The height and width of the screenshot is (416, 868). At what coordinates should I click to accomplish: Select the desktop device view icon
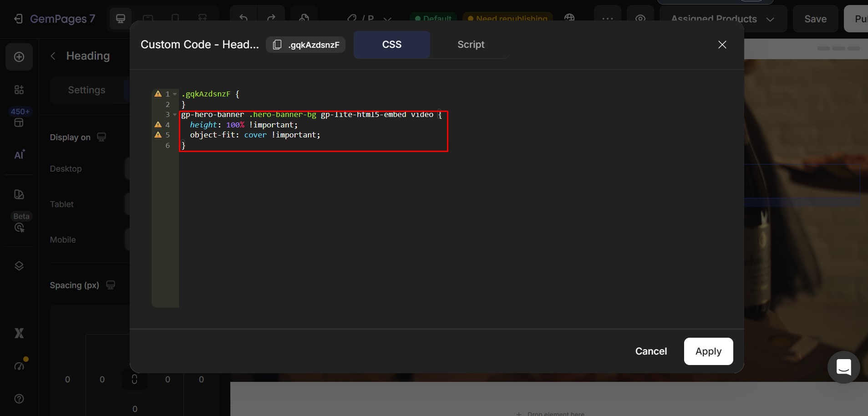(121, 19)
